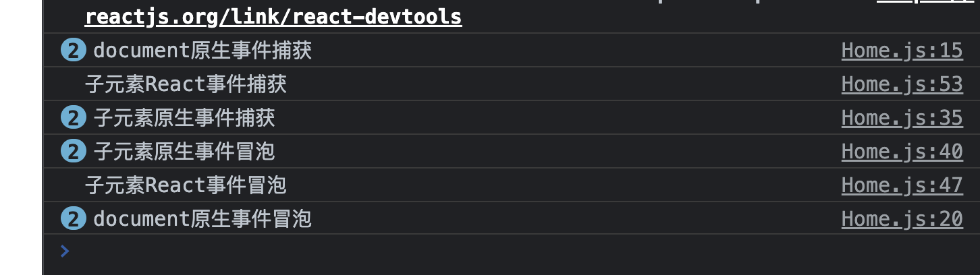Screen dimensions: 980x275
Task: Click the 子元素原生事件冒泡 log text
Action: pos(184,152)
